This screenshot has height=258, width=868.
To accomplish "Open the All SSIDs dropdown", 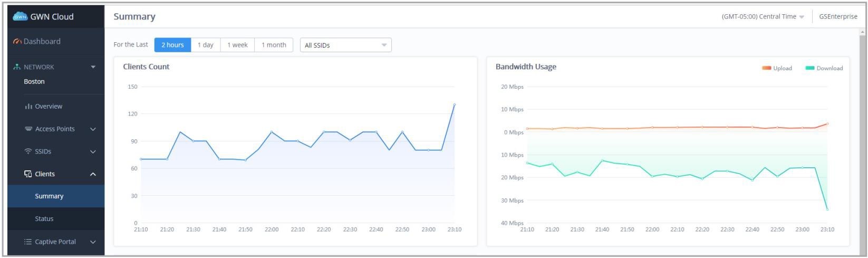I will click(345, 45).
